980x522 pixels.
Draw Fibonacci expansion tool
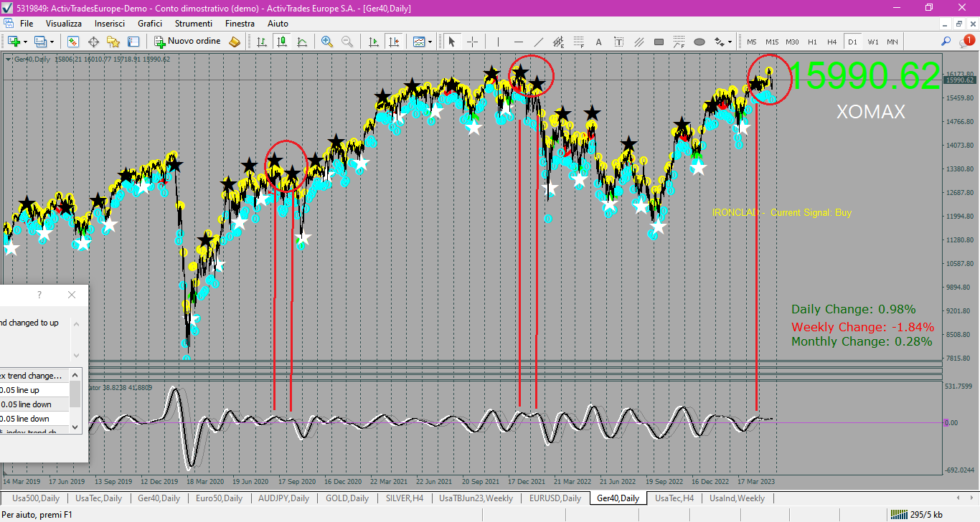[x=679, y=42]
